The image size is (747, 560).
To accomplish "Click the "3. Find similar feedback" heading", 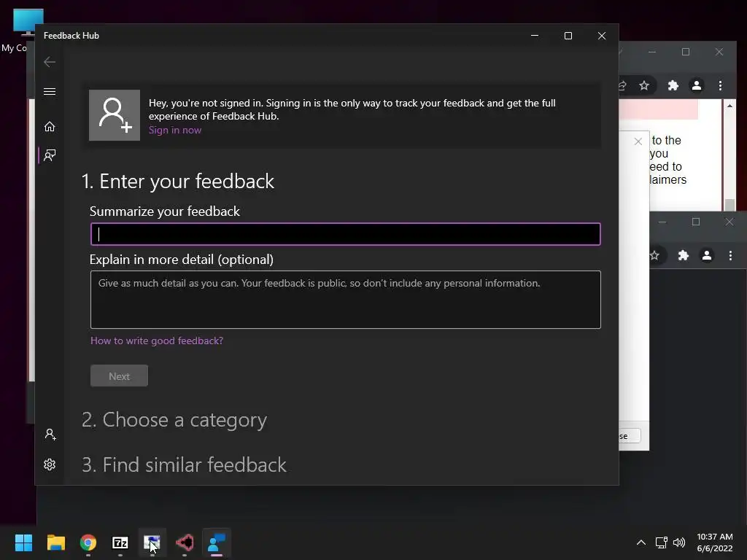I will 184,464.
